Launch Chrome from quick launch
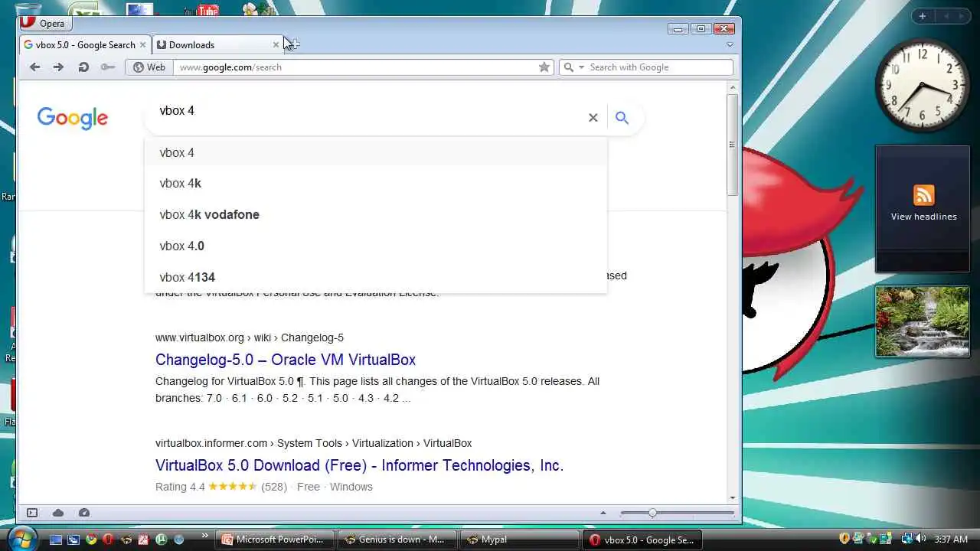This screenshot has width=980, height=551. [91, 540]
